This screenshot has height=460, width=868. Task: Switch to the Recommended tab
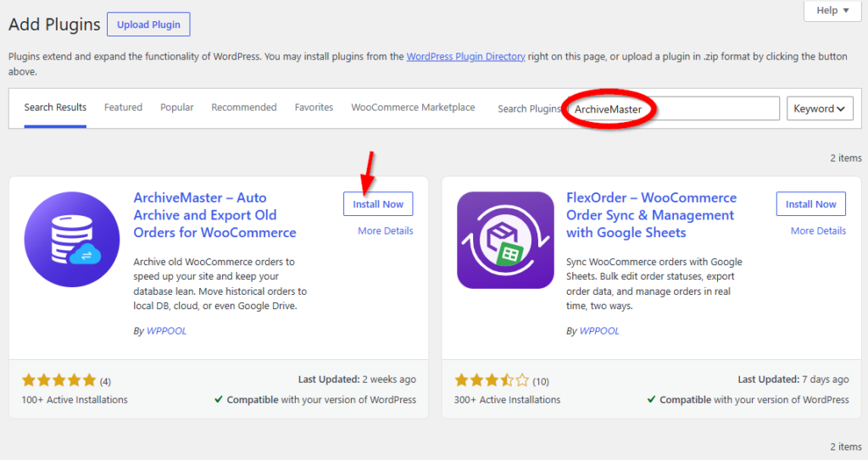click(243, 108)
